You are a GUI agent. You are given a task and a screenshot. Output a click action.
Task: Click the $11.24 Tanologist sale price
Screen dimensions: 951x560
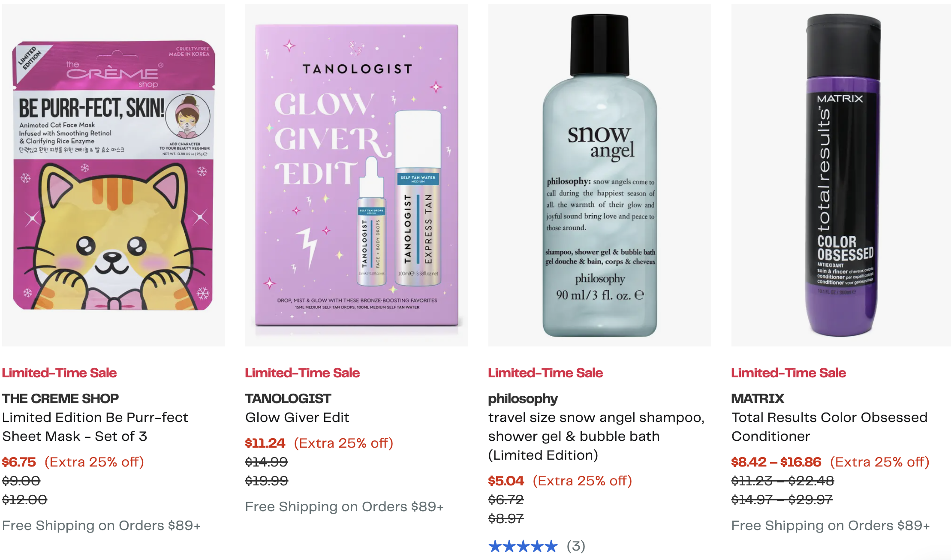click(265, 443)
